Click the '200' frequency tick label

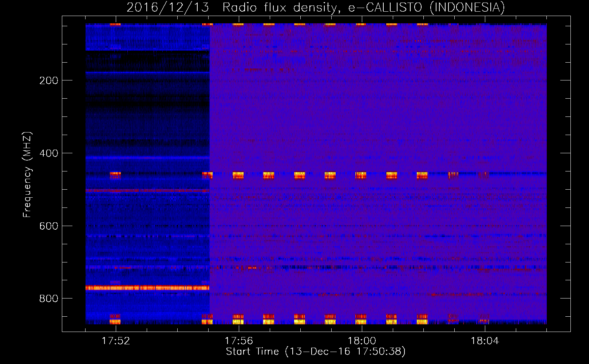point(49,80)
